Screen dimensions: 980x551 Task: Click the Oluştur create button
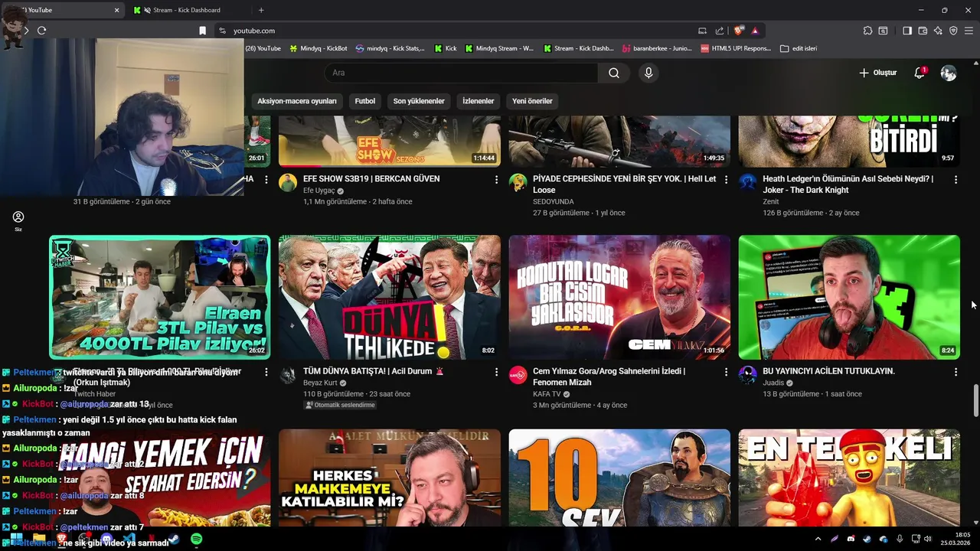pos(877,73)
